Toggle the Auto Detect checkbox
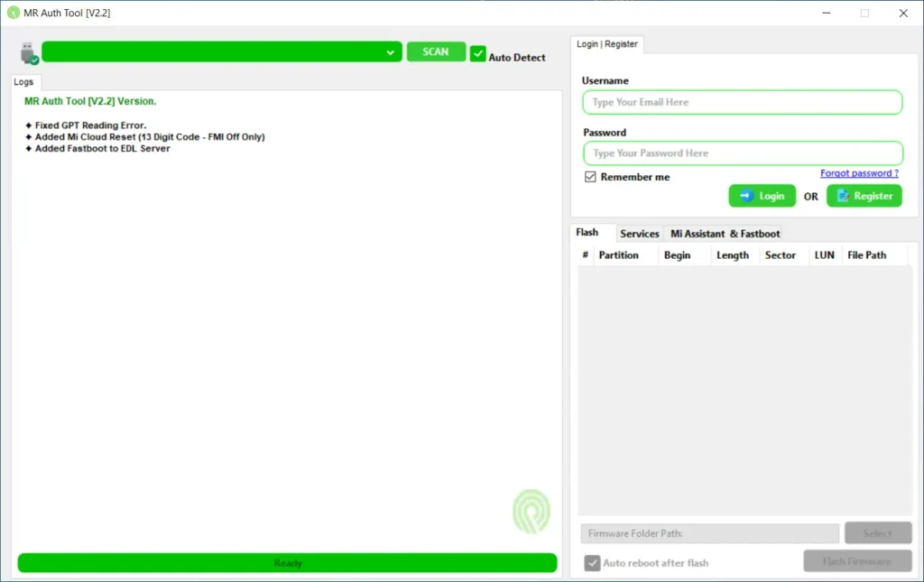924x582 pixels. (x=478, y=54)
